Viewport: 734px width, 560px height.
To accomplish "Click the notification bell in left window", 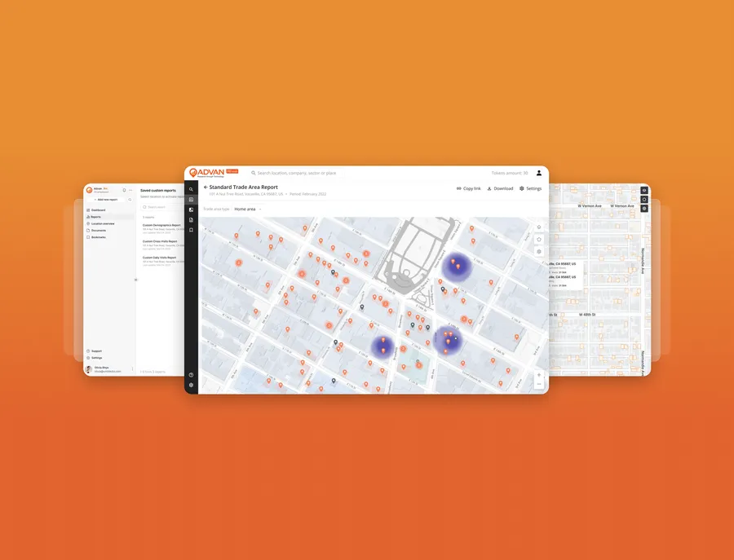I will coord(124,191).
